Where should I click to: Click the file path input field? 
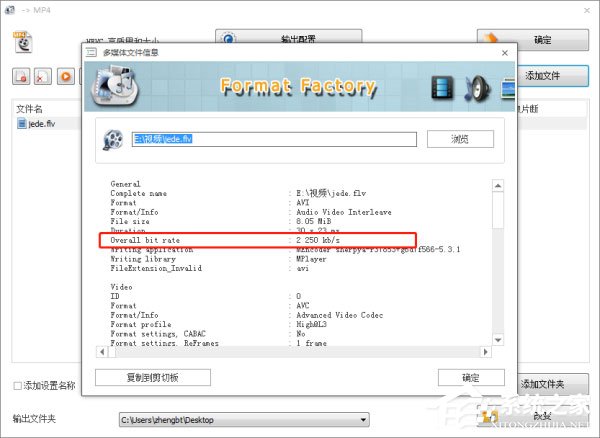tap(274, 139)
